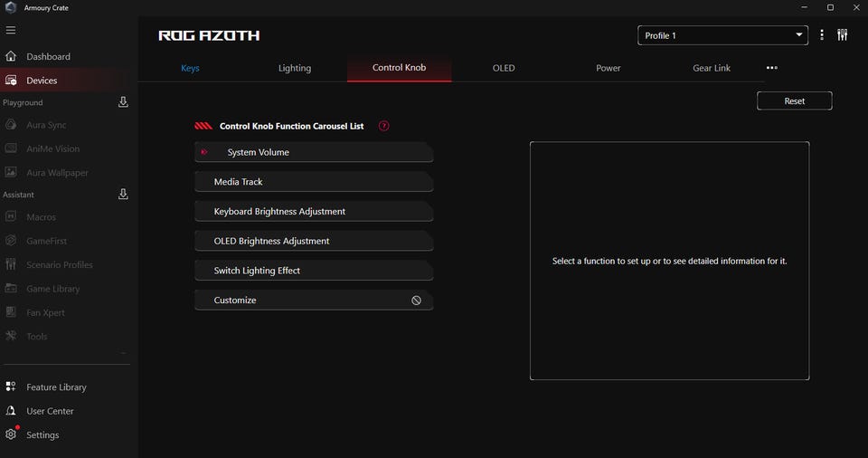
Task: Click the Tools label
Action: tap(36, 336)
